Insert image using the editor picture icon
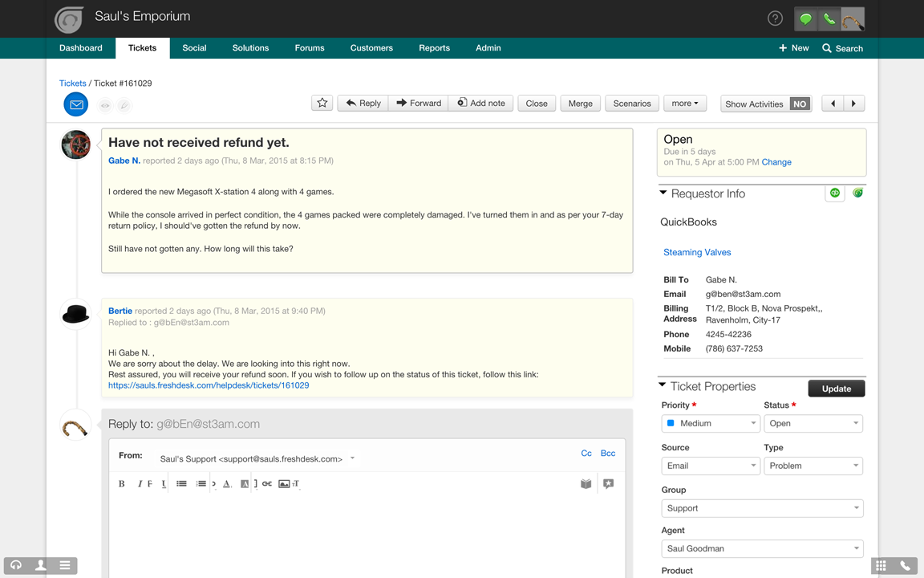This screenshot has width=924, height=578. tap(283, 484)
